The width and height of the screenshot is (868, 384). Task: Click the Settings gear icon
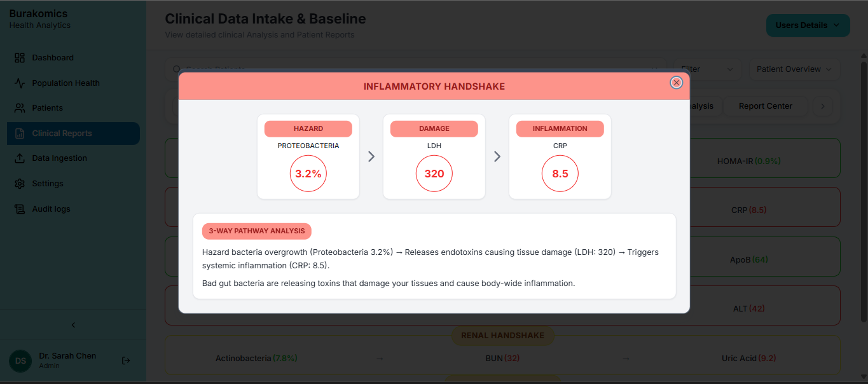20,184
